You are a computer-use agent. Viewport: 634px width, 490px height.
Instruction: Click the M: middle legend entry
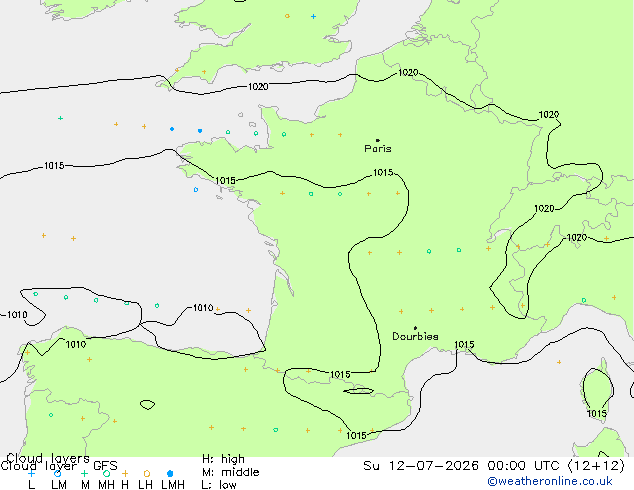230,472
